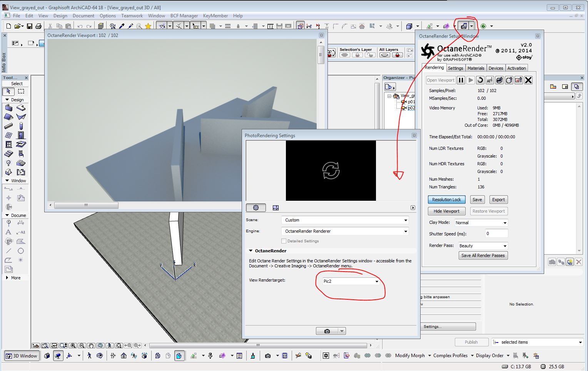Click the green circle icon in top toolbar
Image resolution: width=588 pixels, height=371 pixels.
(x=483, y=26)
